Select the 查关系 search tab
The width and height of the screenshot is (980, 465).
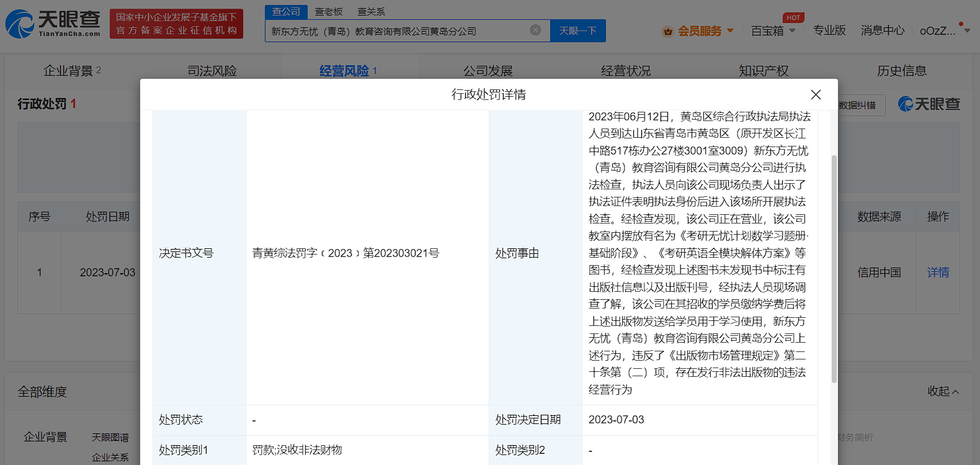372,12
